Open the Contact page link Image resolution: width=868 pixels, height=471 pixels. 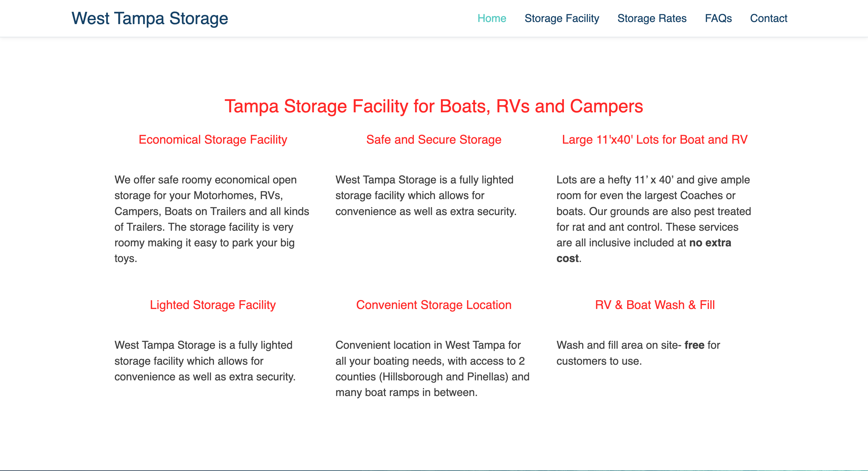(x=768, y=18)
